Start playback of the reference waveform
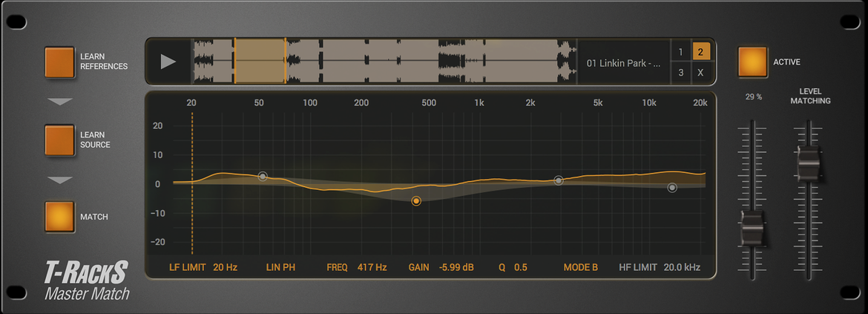The height and width of the screenshot is (314, 868). [x=168, y=62]
